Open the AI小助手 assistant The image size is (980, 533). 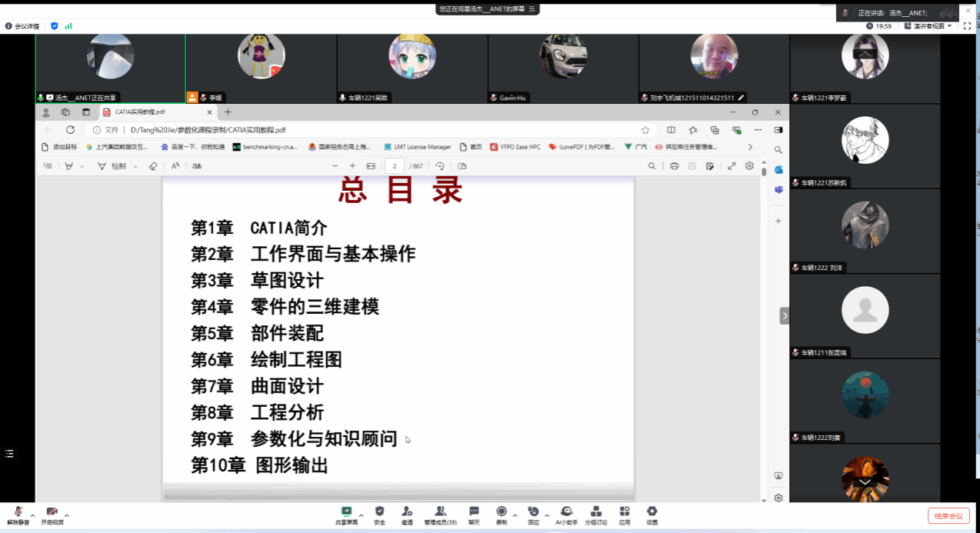click(566, 514)
